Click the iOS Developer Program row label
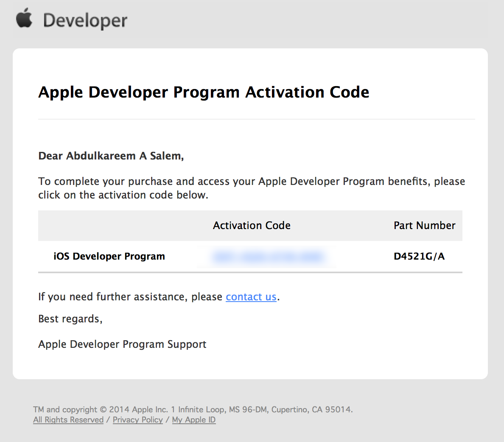504x442 pixels. 109,256
